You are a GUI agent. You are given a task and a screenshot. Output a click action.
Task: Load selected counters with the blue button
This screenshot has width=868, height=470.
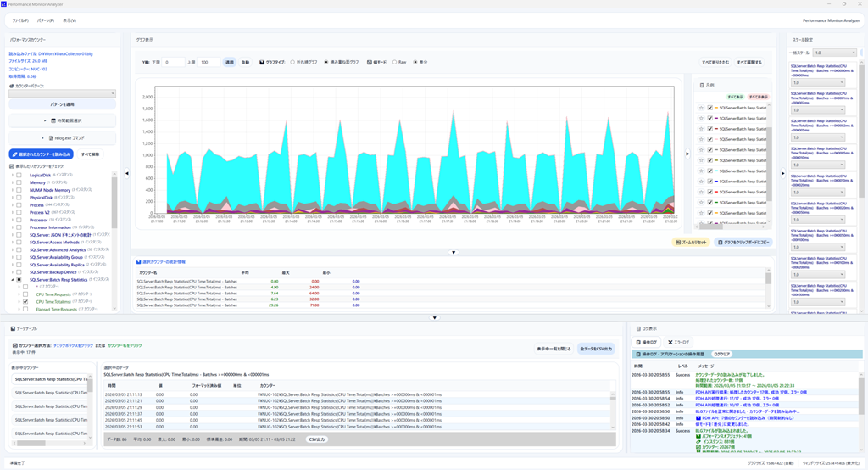[x=41, y=154]
